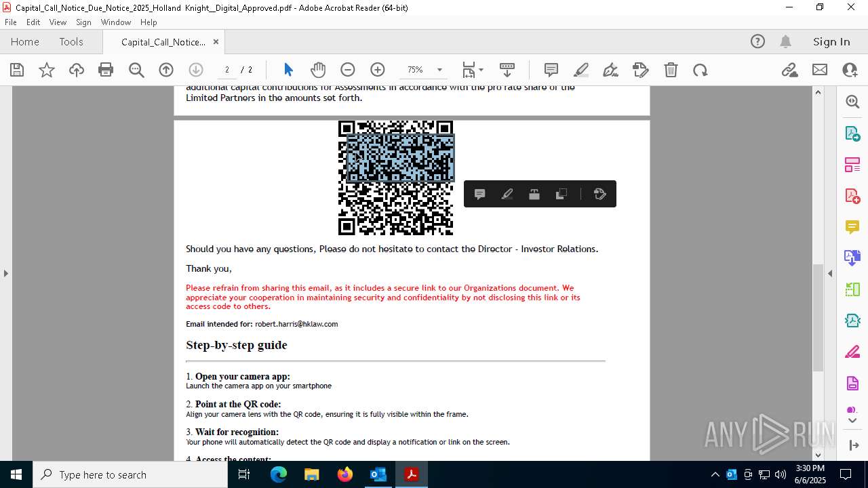Open the Help menu

[149, 22]
